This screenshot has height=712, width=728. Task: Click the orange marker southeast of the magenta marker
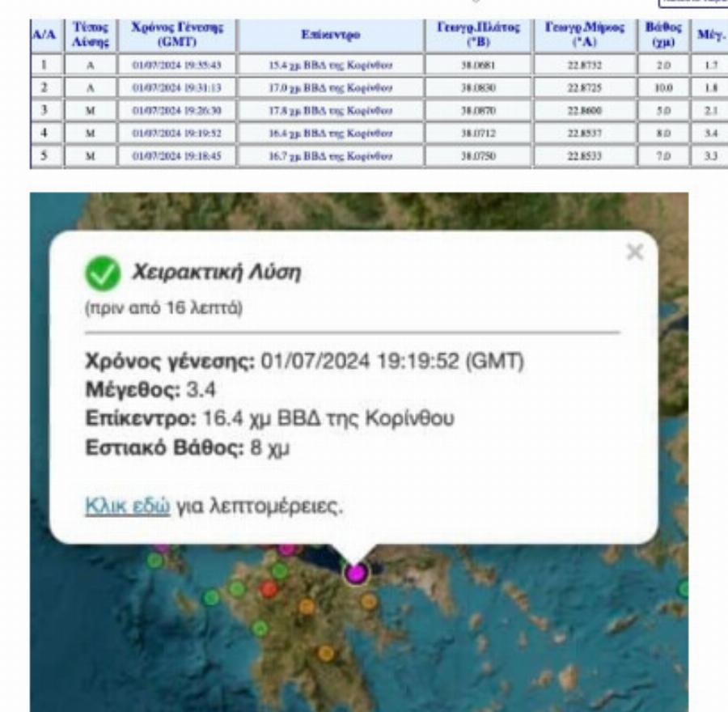369,601
